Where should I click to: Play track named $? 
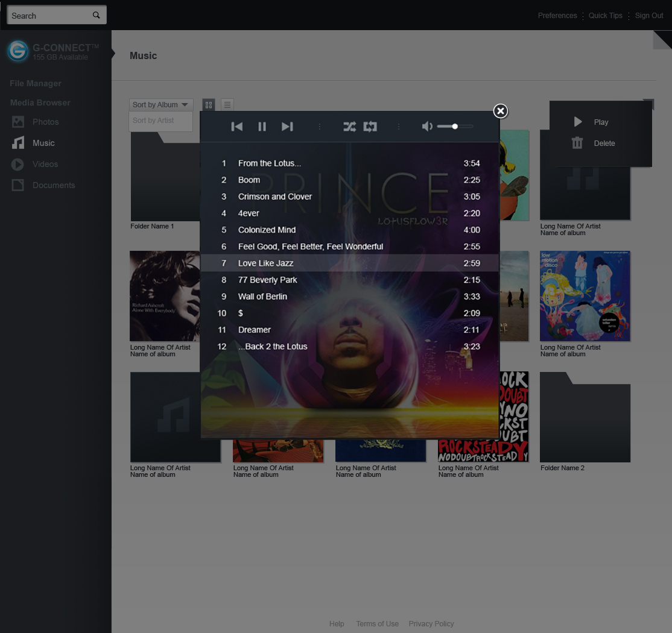349,313
